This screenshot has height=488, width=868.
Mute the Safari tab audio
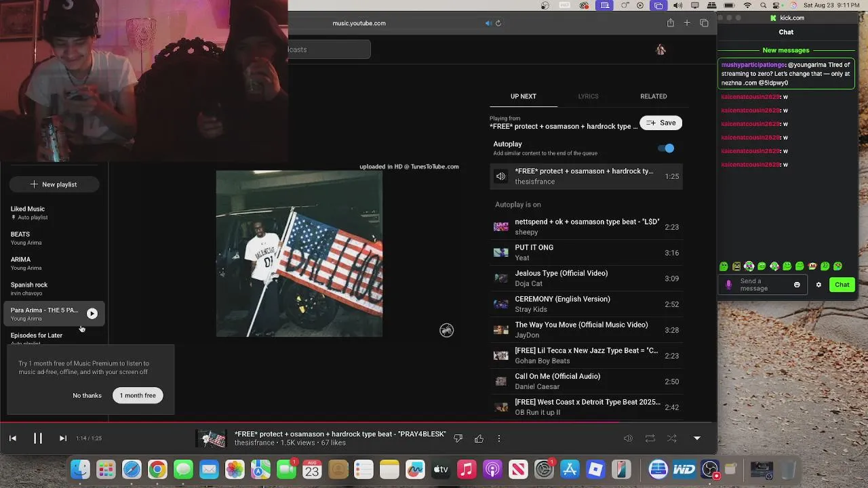(488, 23)
